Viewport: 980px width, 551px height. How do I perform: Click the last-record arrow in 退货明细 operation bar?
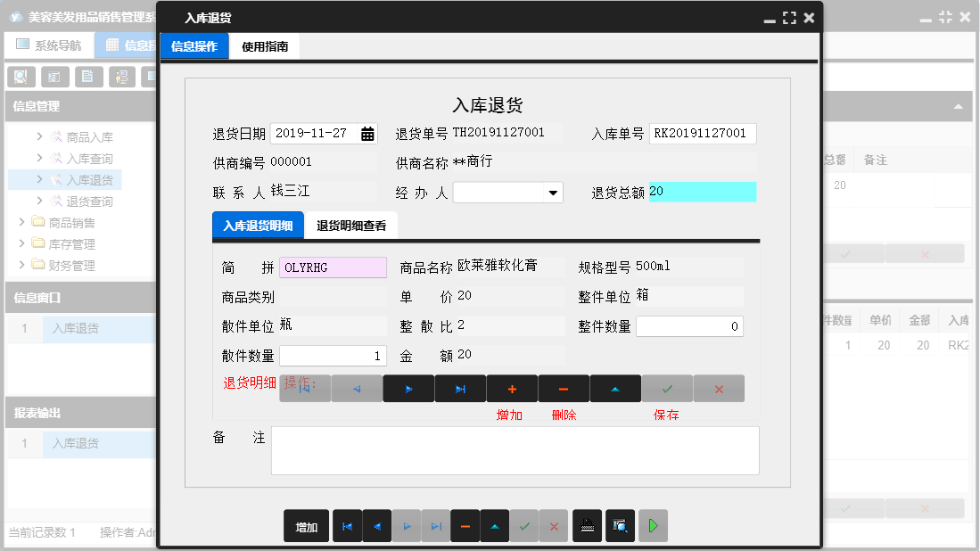pos(460,388)
